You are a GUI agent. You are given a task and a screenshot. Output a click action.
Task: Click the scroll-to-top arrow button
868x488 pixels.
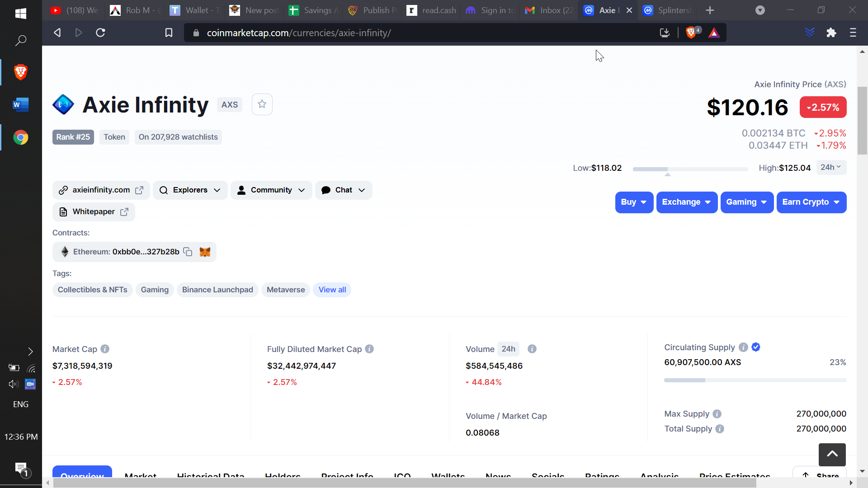coord(832,455)
